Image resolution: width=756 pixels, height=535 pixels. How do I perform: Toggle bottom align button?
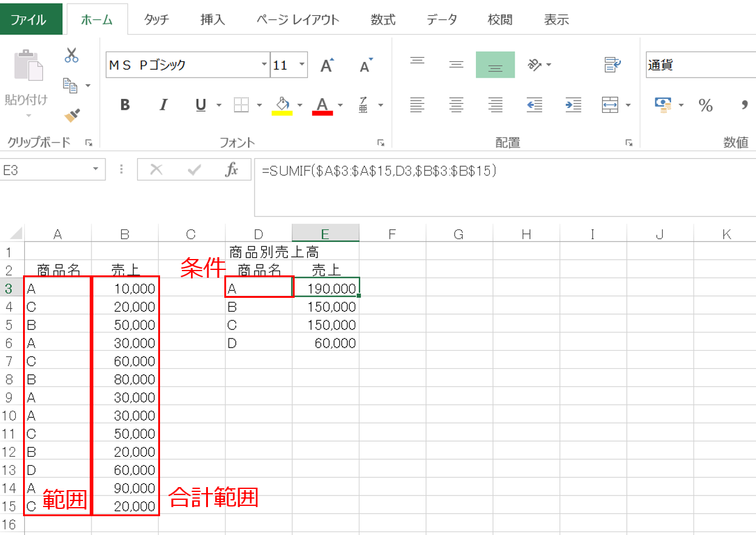click(x=495, y=65)
